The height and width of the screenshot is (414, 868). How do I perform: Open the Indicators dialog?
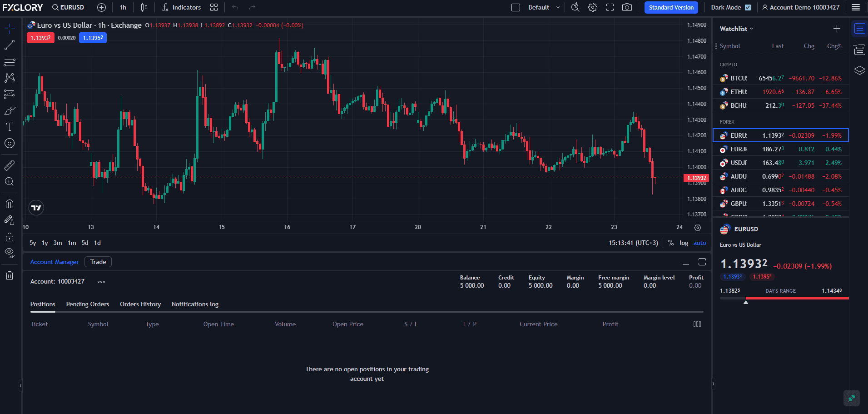[x=182, y=7]
